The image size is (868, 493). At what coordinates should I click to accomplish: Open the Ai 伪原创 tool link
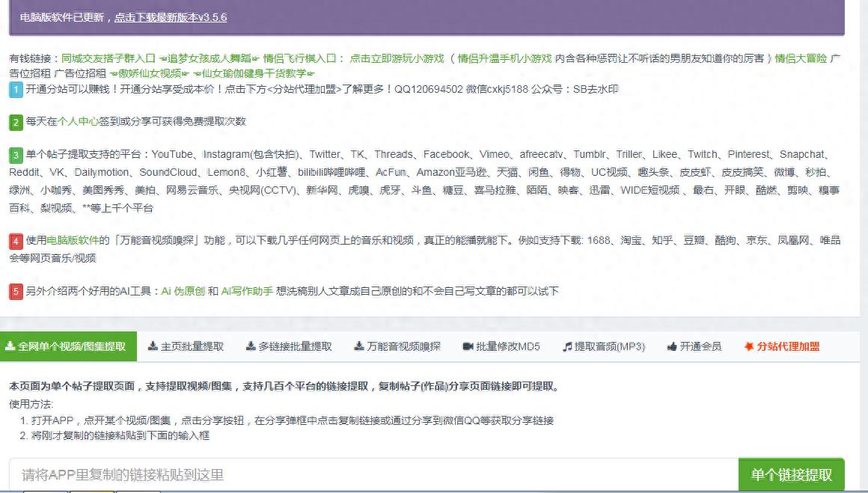pos(183,291)
